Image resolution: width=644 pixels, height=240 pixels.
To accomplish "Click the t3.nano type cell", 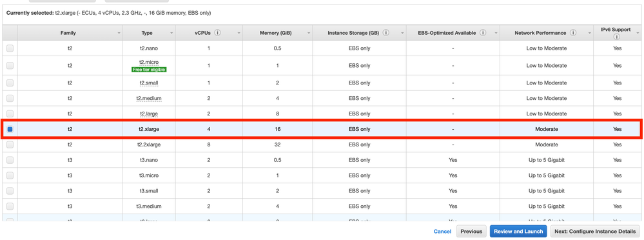I will coord(149,160).
